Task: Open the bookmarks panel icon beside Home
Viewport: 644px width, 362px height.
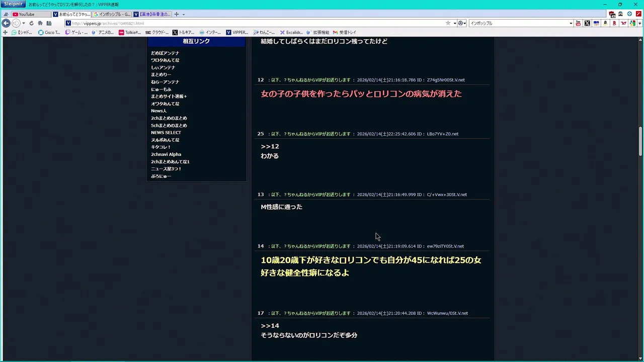Action: (x=49, y=23)
